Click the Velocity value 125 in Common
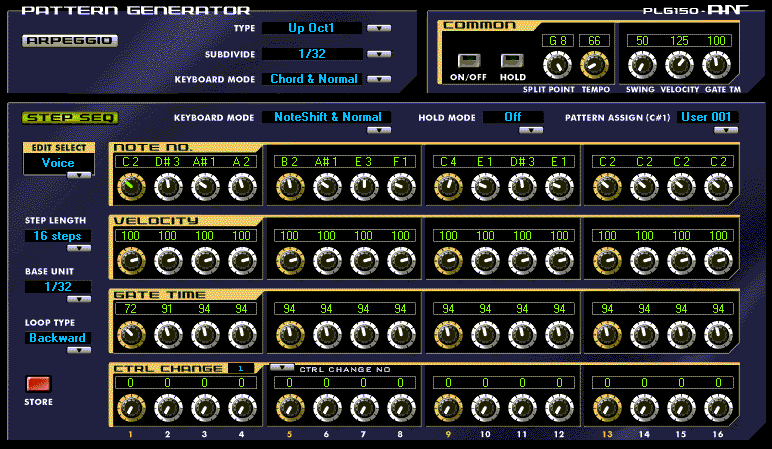The width and height of the screenshot is (772, 449). pos(679,41)
